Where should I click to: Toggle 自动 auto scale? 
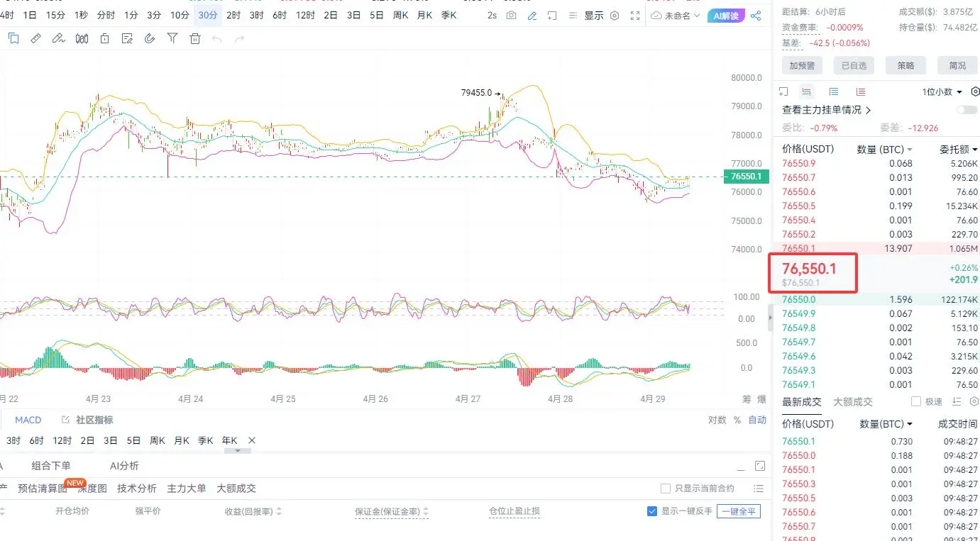tap(758, 420)
